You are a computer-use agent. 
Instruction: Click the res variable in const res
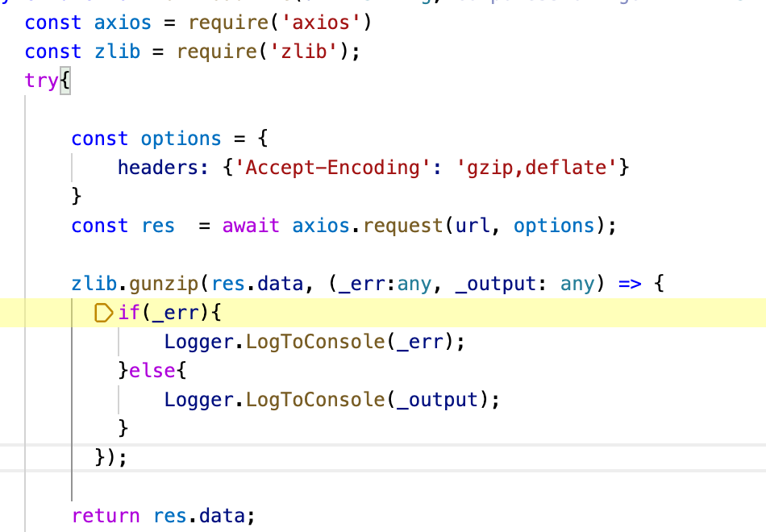tap(158, 226)
